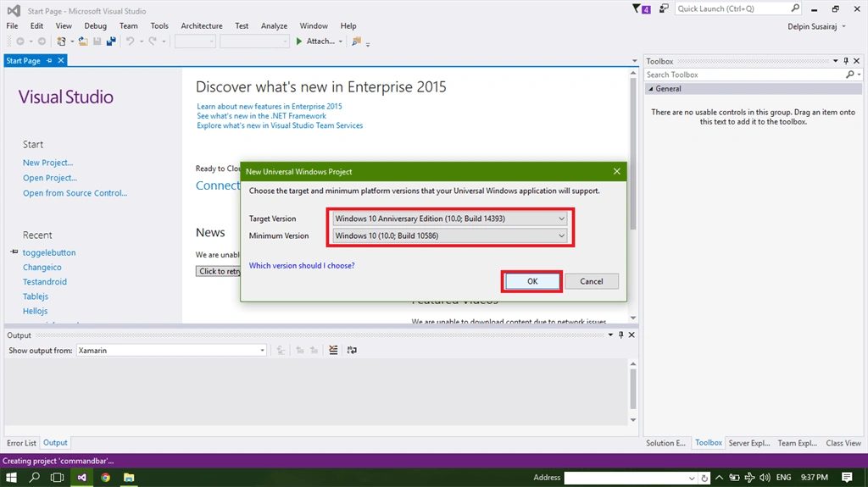Close the Start Page tab
The image size is (868, 487).
(x=61, y=60)
